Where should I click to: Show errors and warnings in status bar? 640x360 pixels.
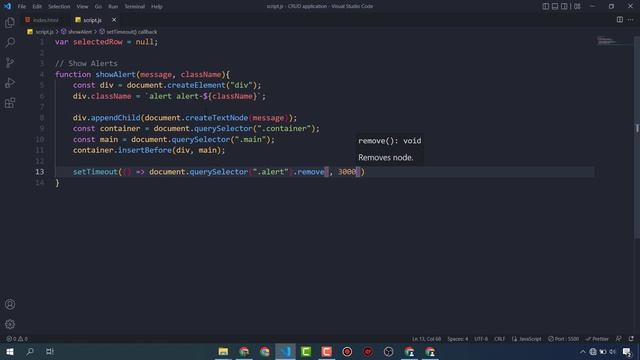coord(17,339)
